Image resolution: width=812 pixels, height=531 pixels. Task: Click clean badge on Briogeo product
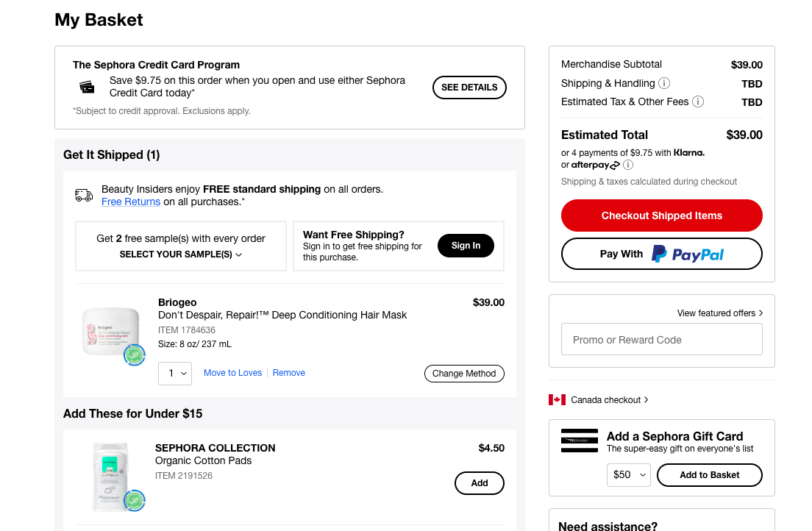[x=134, y=355]
